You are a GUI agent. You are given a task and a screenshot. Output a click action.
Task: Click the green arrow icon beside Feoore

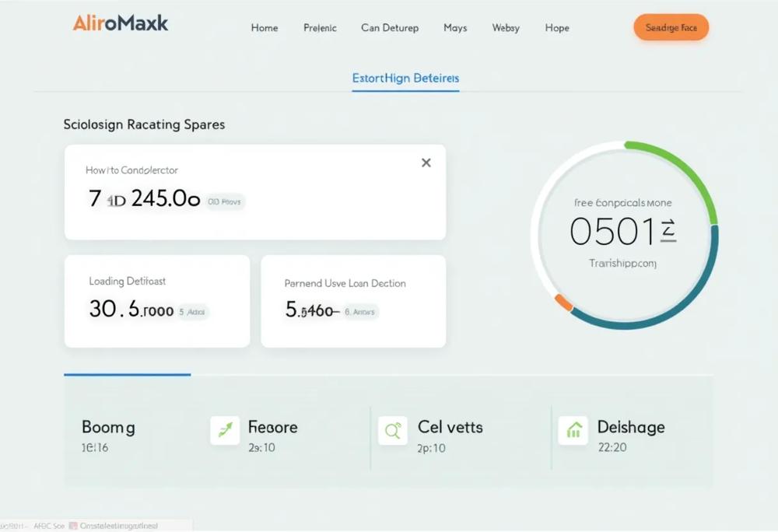[x=225, y=430]
